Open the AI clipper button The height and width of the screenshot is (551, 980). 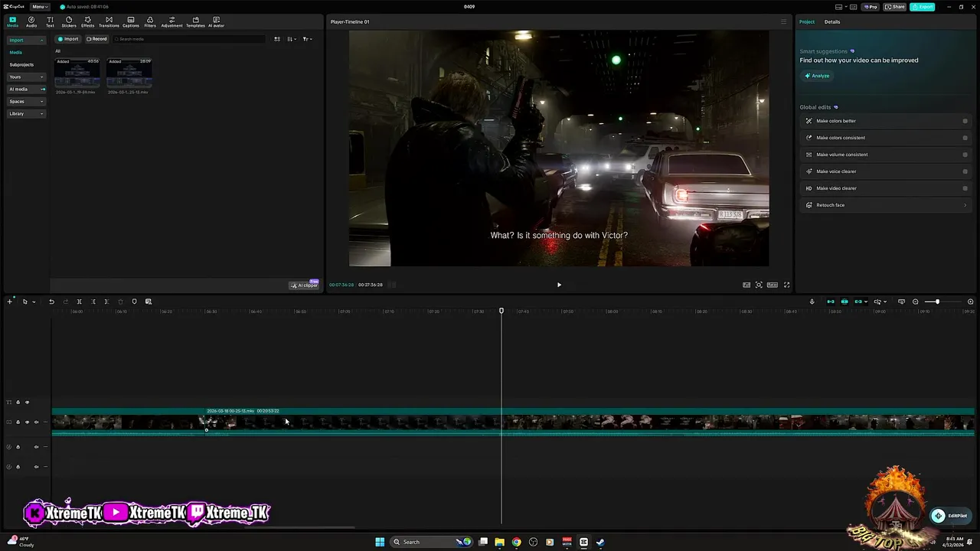click(304, 285)
